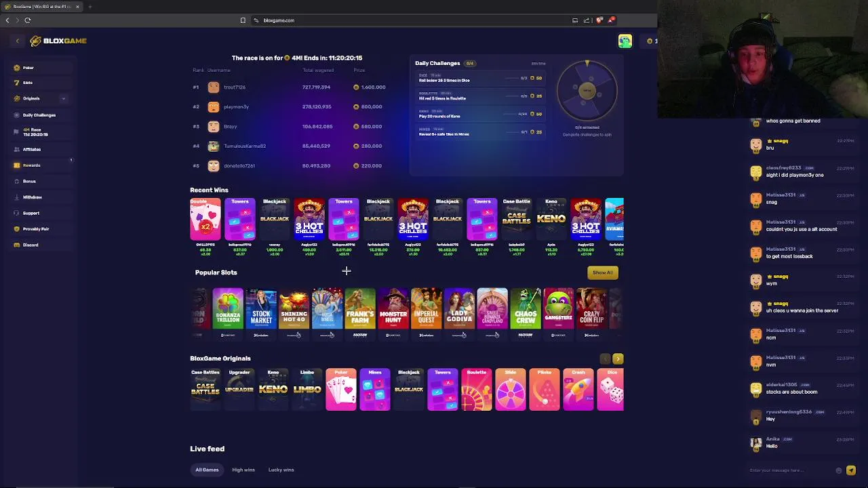This screenshot has height=488, width=868.
Task: Click the daily challenges spin wheel
Action: pyautogui.click(x=587, y=91)
